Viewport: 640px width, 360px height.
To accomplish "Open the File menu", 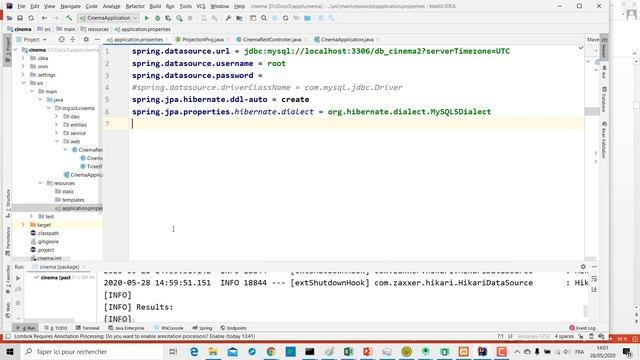I will pyautogui.click(x=21, y=6).
